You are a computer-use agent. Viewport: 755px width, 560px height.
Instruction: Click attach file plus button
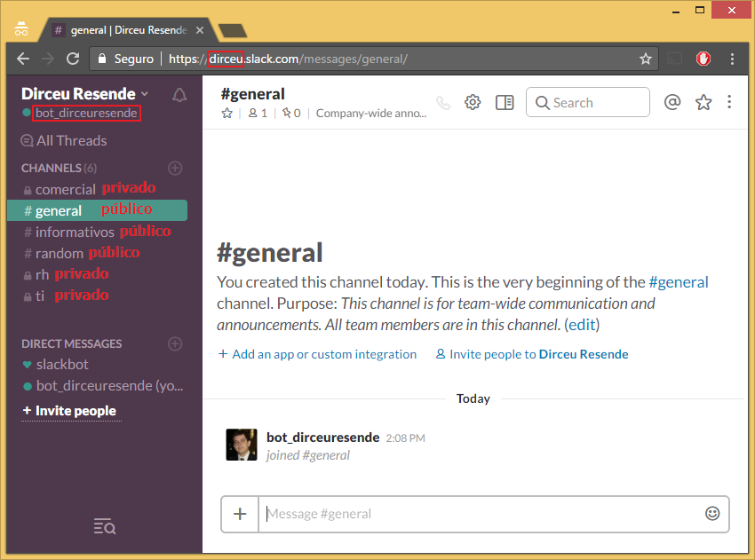pos(240,514)
